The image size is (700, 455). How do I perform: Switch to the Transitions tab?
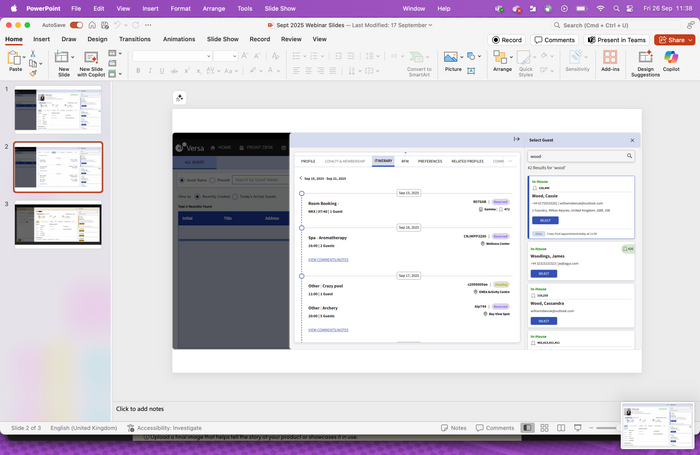coord(134,39)
